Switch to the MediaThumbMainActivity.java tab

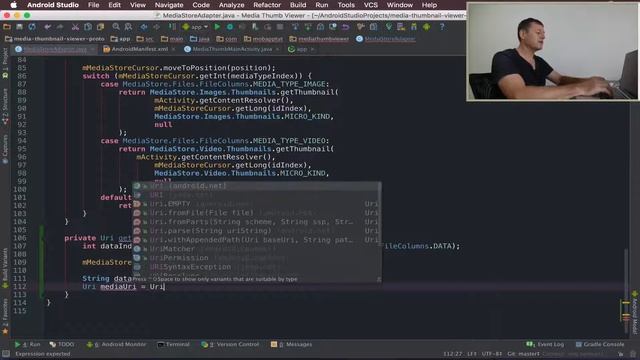click(232, 49)
